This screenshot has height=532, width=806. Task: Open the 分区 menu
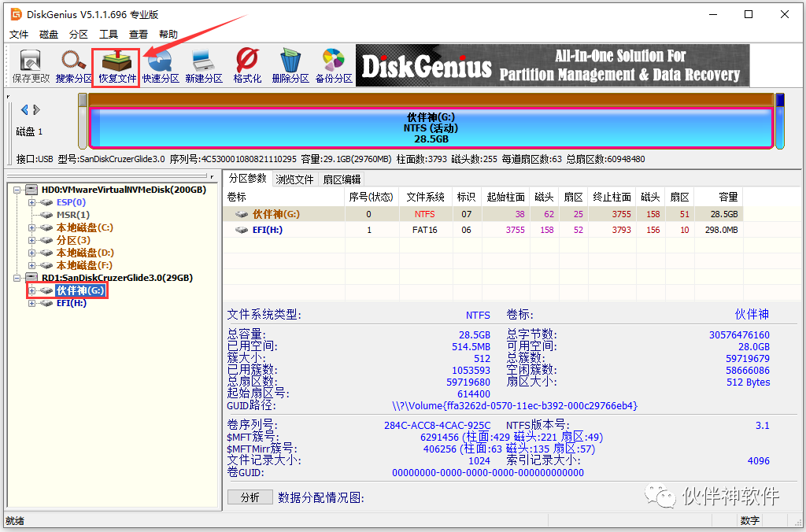click(79, 35)
